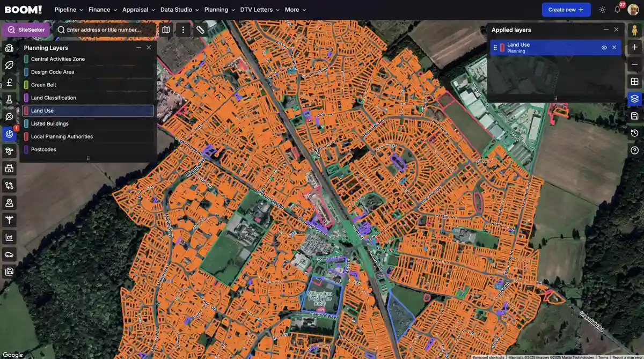Viewport: 644px width, 359px height.
Task: Open the notifications bell
Action: tap(617, 9)
